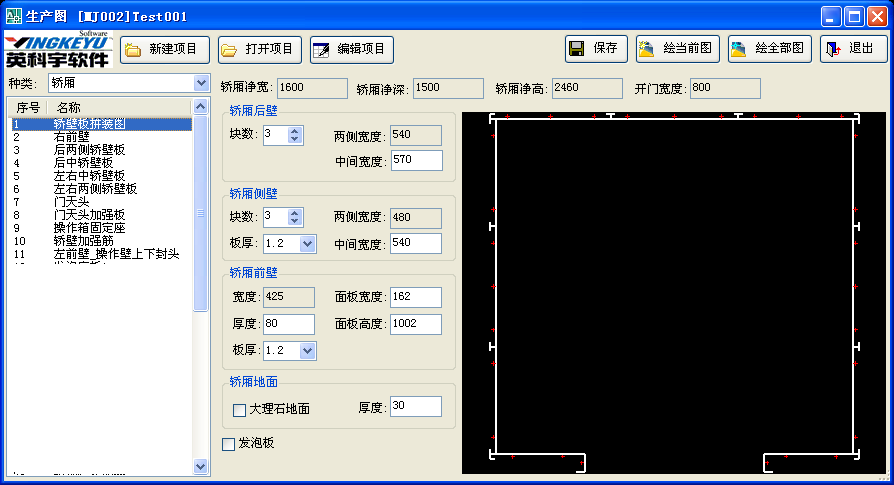The height and width of the screenshot is (485, 894).
Task: Select 门天头加强板 in the parts list
Action: coord(89,215)
